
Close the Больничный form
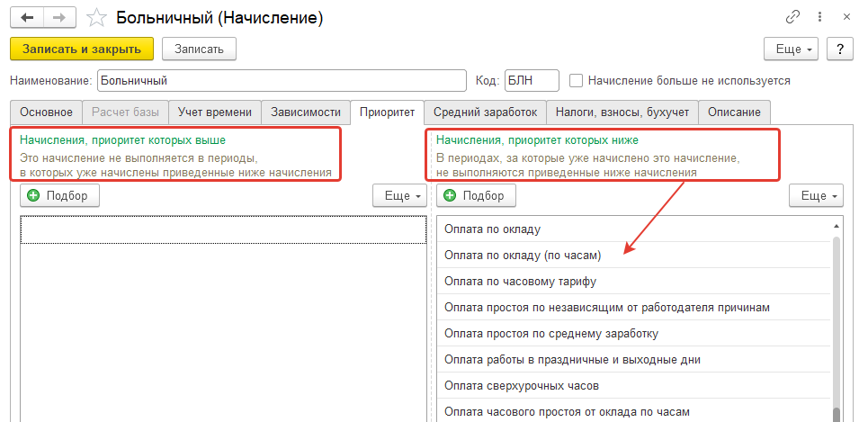[x=846, y=17]
